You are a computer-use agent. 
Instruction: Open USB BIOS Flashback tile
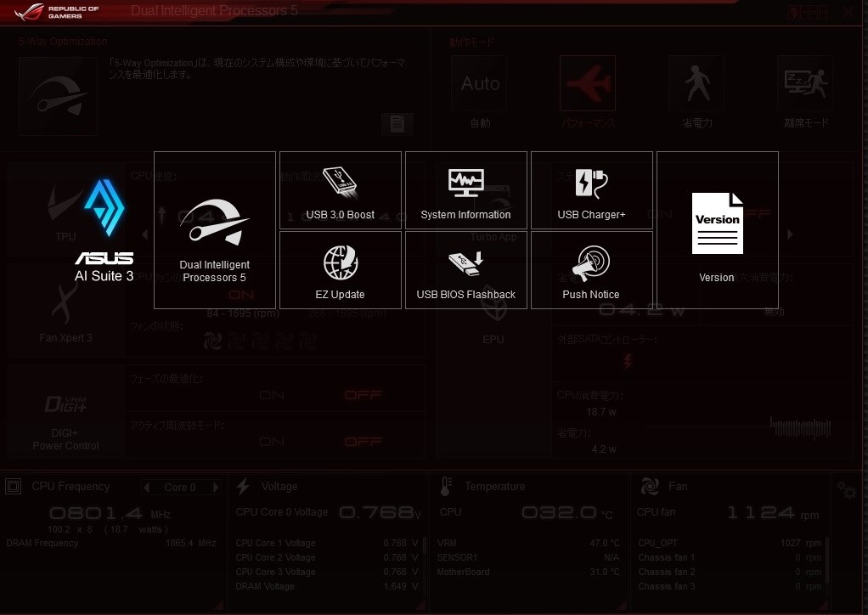click(x=466, y=270)
